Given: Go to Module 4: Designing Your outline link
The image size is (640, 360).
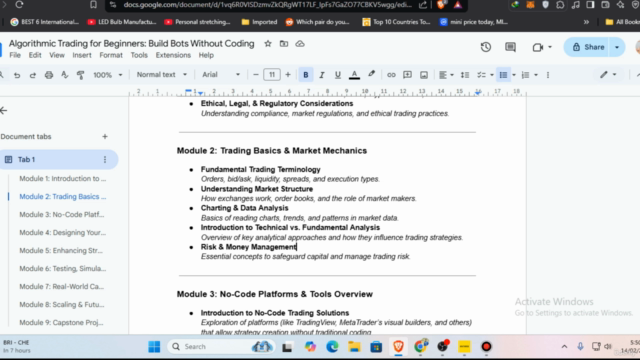Looking at the screenshot, I should point(62,233).
